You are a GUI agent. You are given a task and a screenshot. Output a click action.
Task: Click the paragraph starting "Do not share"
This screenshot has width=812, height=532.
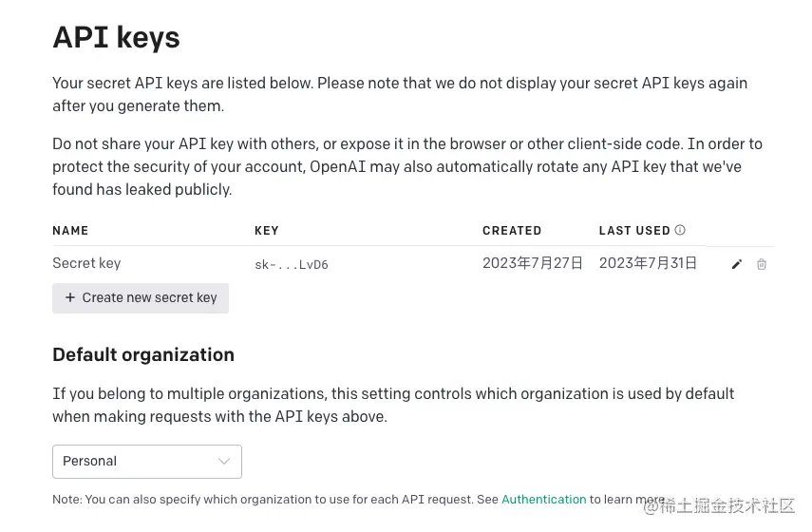click(406, 166)
